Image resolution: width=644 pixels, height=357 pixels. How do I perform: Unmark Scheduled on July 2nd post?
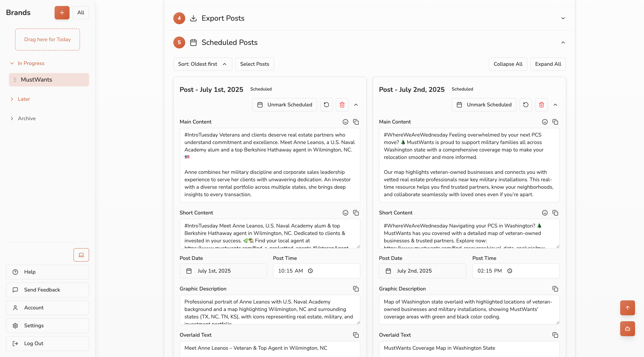tap(484, 105)
